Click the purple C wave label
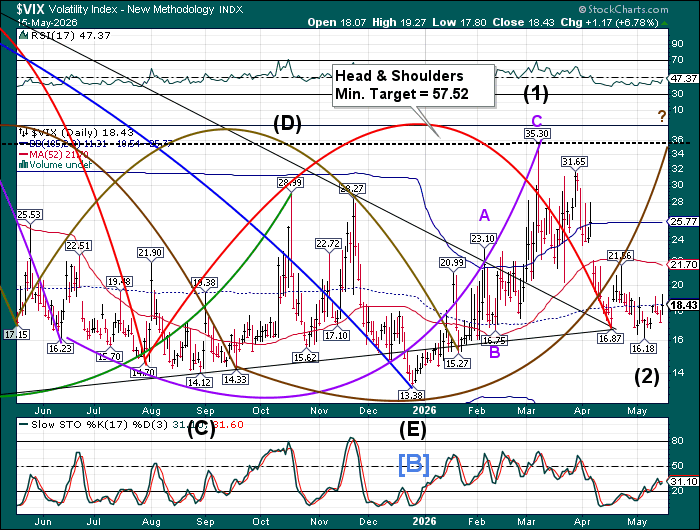This screenshot has height=530, width=700. tap(537, 121)
